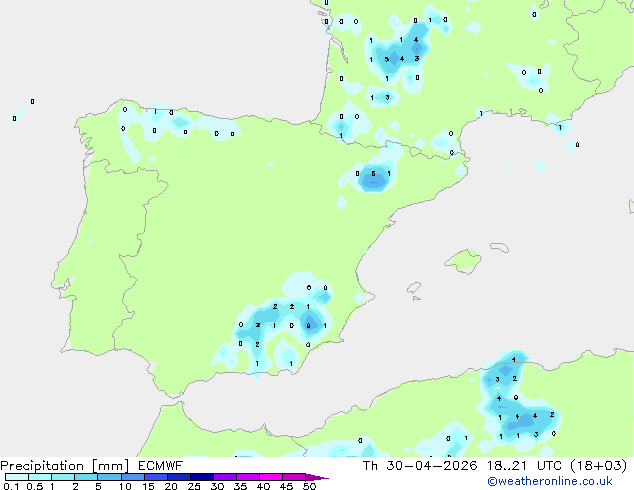This screenshot has width=634, height=490.
Task: Choose the bright magenta 40–45 mm legend box
Action: [x=271, y=477]
